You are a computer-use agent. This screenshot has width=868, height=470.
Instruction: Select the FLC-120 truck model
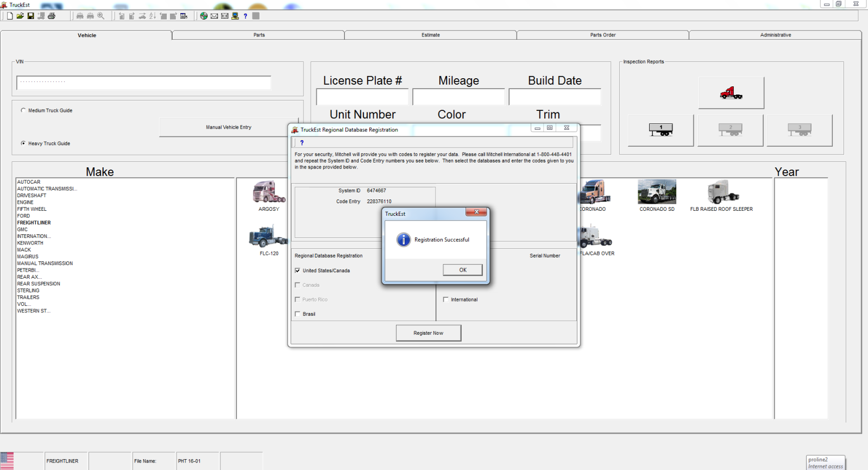[x=269, y=241]
